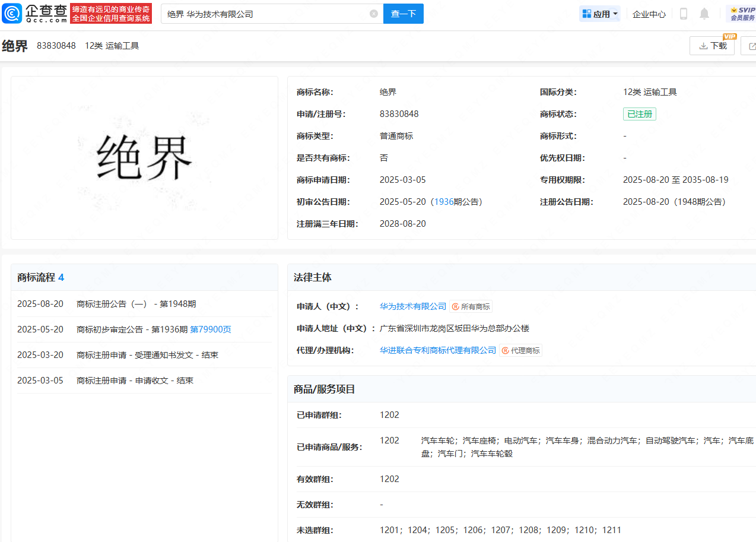The width and height of the screenshot is (756, 542).
Task: Click the 代理商标 tag beside the agency name
Action: (x=520, y=350)
